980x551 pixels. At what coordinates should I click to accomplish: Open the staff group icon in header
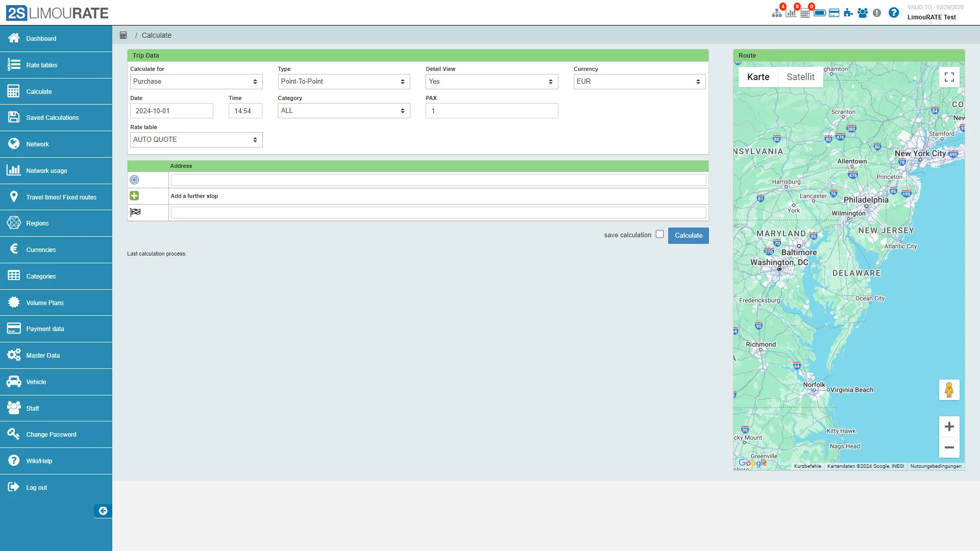click(x=863, y=13)
